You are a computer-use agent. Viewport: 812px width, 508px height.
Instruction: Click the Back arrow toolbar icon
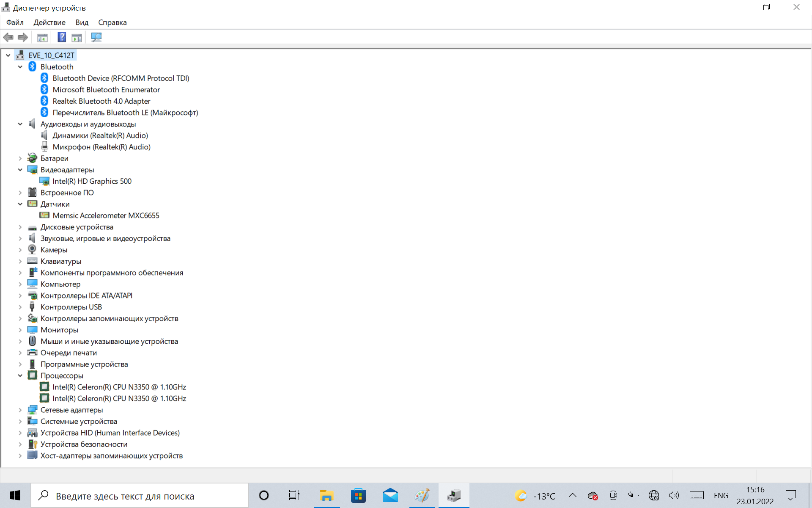pyautogui.click(x=8, y=37)
